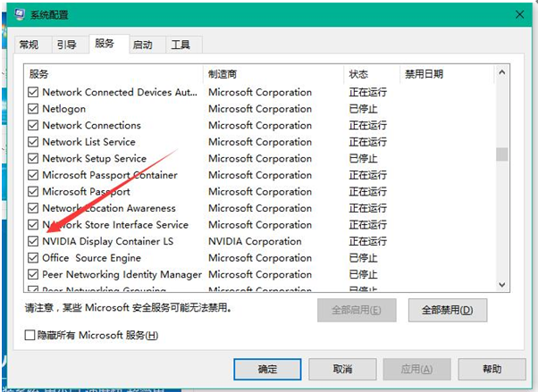Uncheck Network Connections service
Viewport: 538px width, 392px height.
click(x=34, y=126)
